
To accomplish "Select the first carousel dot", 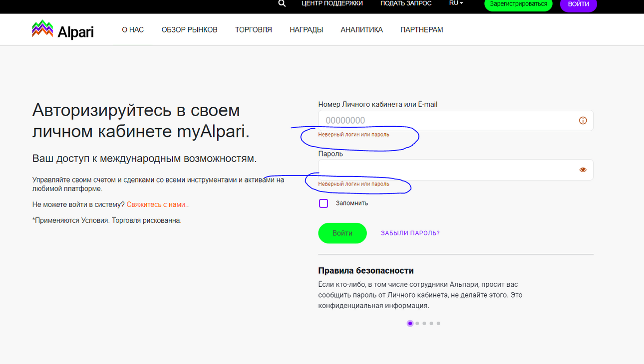I will coord(410,324).
